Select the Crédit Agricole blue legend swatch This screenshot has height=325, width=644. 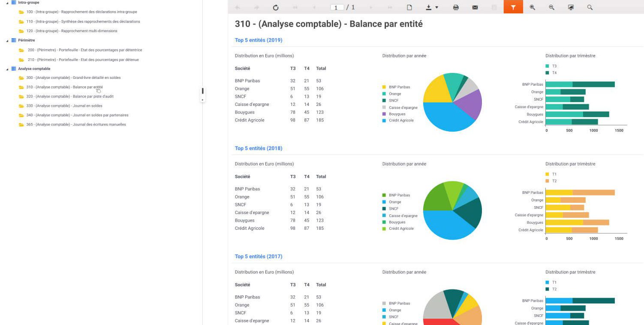tap(385, 120)
